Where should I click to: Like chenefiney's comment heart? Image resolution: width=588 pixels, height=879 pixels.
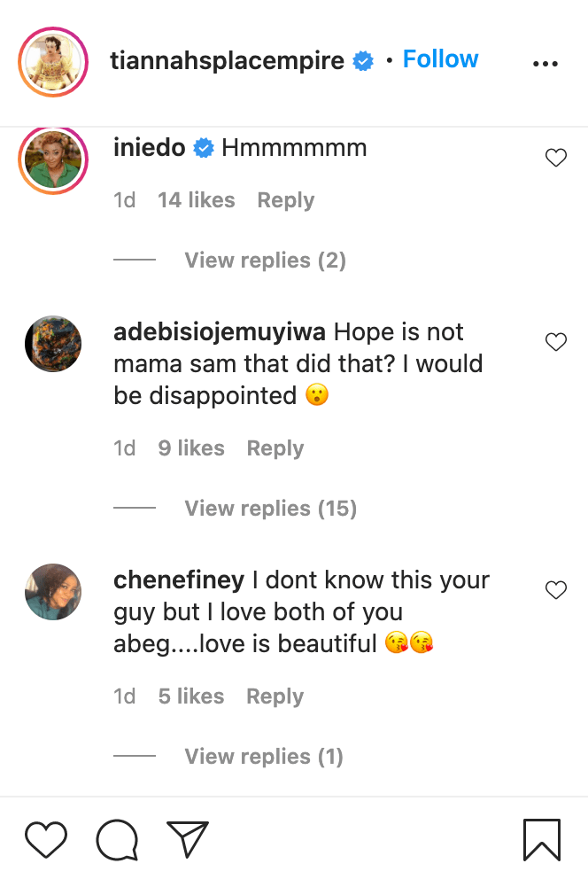pos(555,590)
